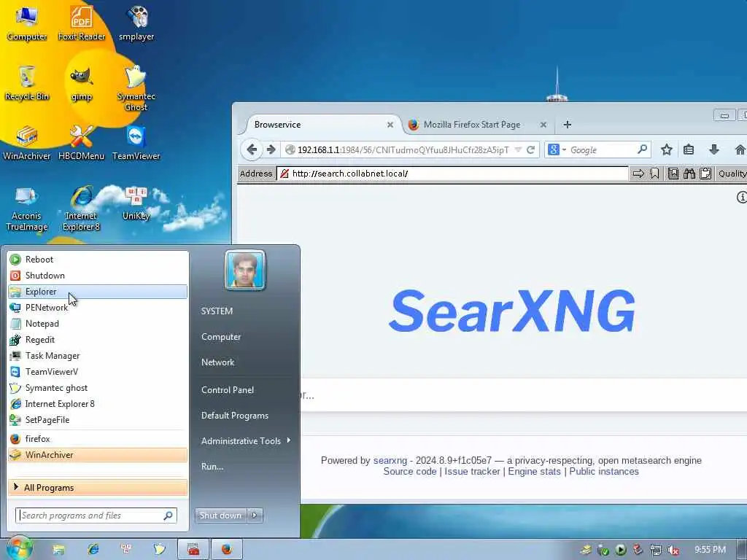Open Control Panel from Start menu

228,389
